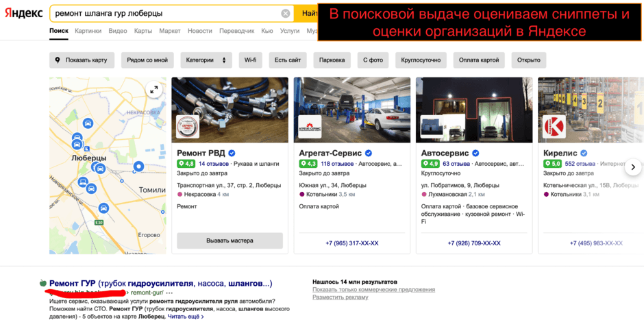
Task: Toggle the Открыто filter
Action: (x=529, y=60)
